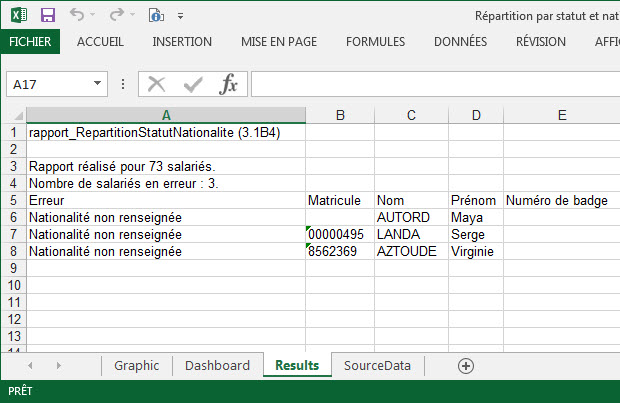Select column A header
The height and width of the screenshot is (403, 620).
165,116
